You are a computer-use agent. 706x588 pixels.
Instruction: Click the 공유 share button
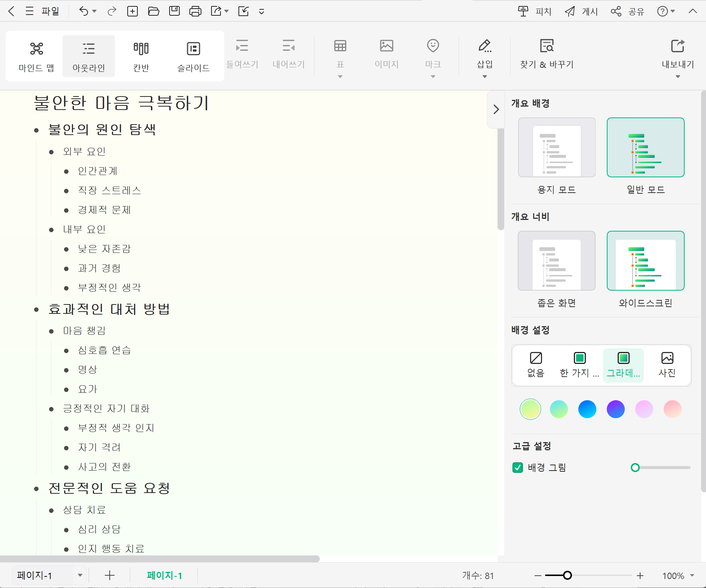pyautogui.click(x=627, y=12)
